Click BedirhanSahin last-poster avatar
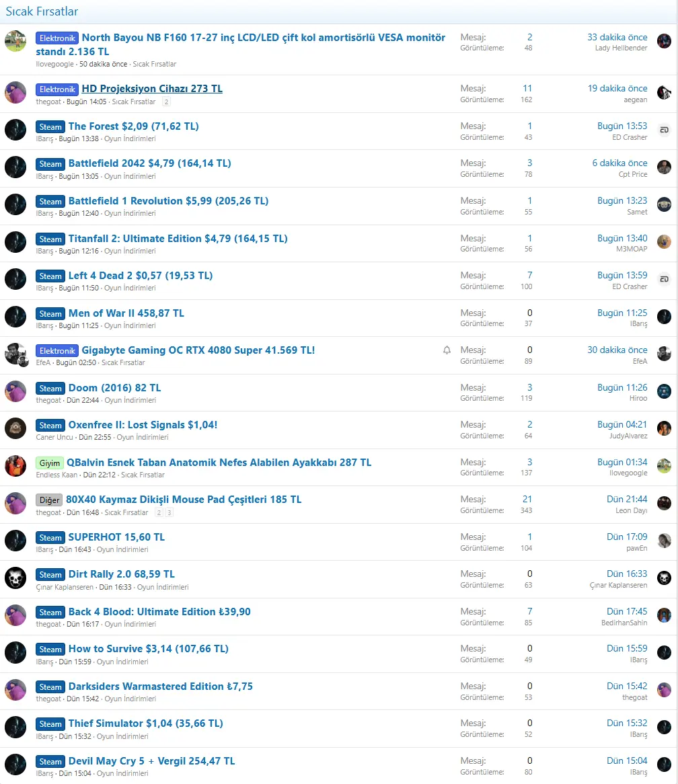 pyautogui.click(x=664, y=615)
